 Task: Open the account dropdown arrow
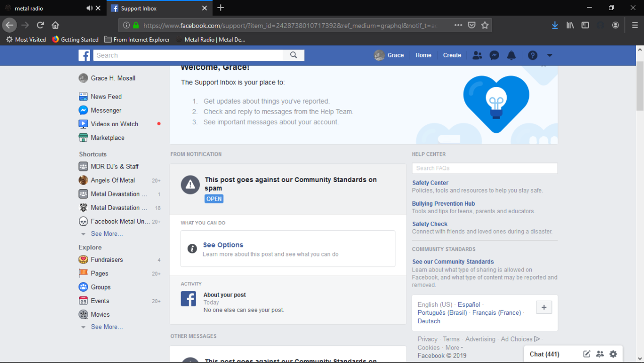549,55
